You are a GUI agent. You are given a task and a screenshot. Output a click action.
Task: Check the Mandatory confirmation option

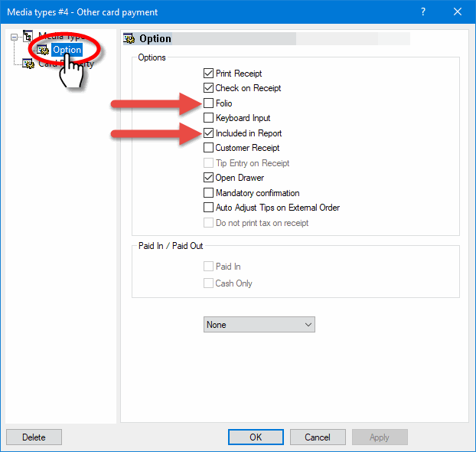(x=208, y=193)
